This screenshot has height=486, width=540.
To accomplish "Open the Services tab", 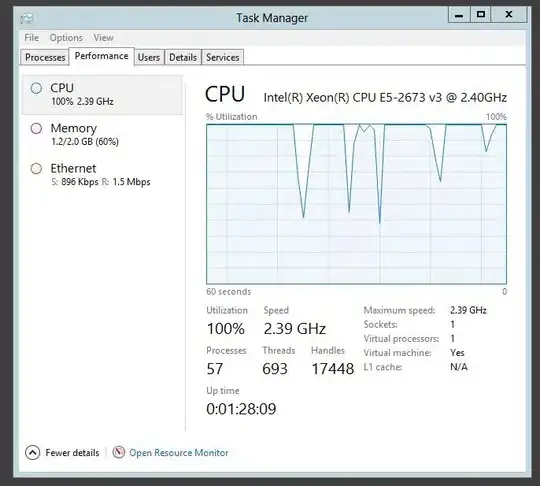I will click(222, 57).
